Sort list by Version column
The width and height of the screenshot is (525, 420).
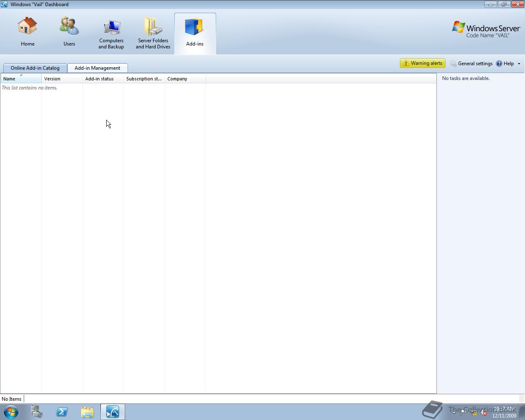click(62, 79)
